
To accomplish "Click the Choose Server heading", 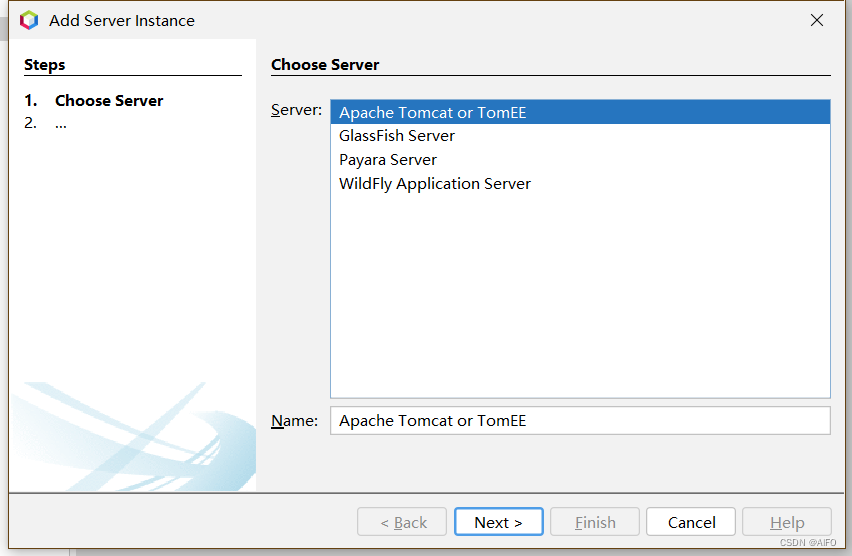I will (325, 65).
